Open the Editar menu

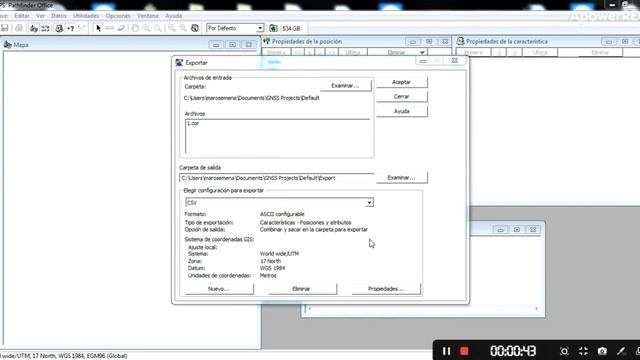(22, 16)
